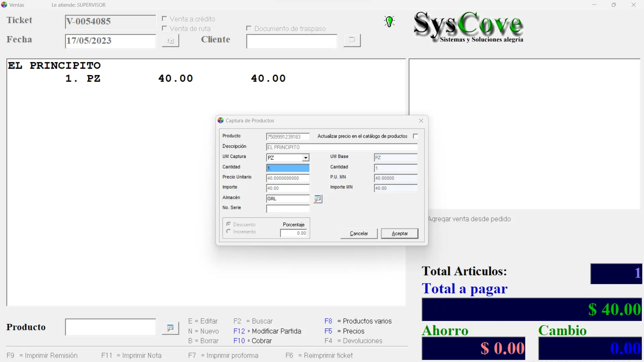Click the Almacén lookup icon

coord(317,199)
